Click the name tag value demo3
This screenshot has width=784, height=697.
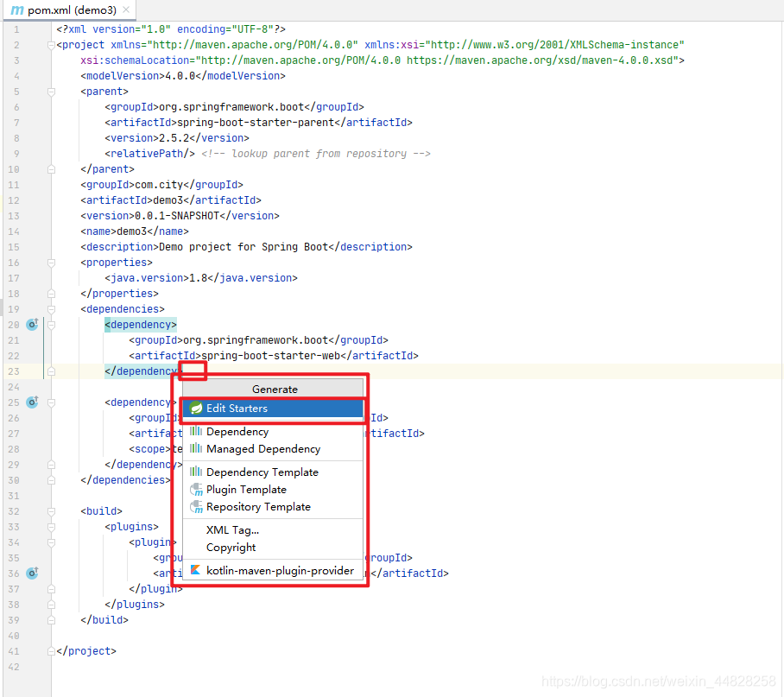tap(131, 231)
